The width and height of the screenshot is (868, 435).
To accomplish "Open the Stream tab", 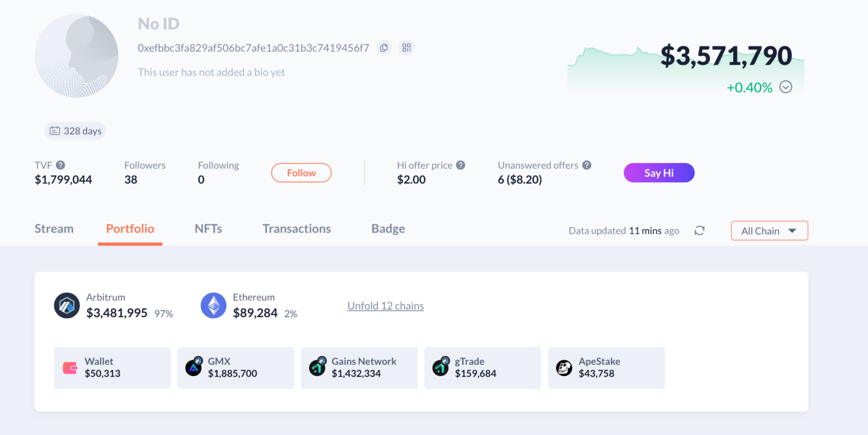I will click(54, 229).
